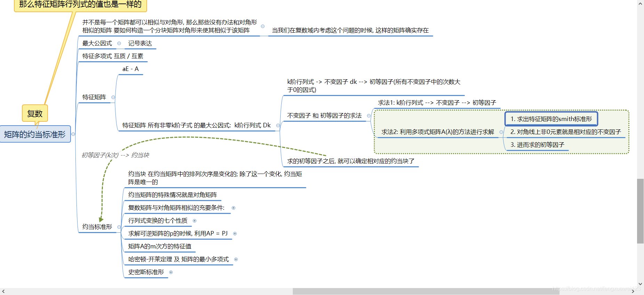644x295 pixels.
Task: Select the 约当标准形 node
Action: pyautogui.click(x=97, y=227)
